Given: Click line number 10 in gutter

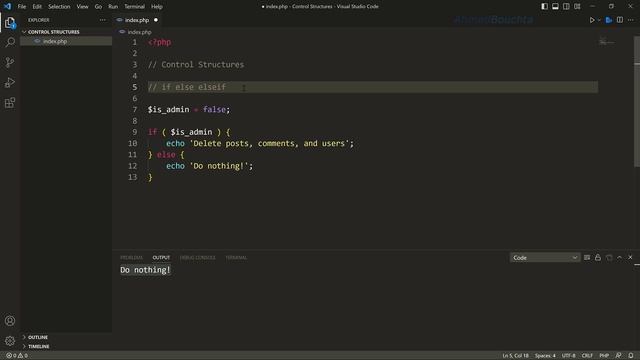Looking at the screenshot, I should click(133, 143).
